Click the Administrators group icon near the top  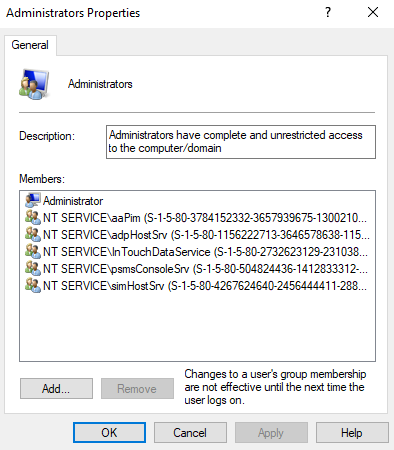click(34, 84)
